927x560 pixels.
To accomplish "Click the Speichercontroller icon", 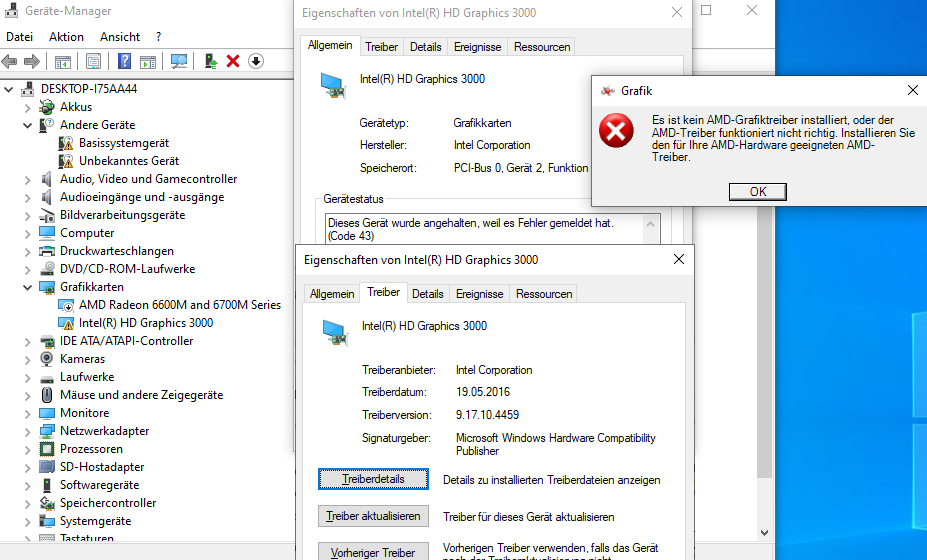I will click(47, 503).
